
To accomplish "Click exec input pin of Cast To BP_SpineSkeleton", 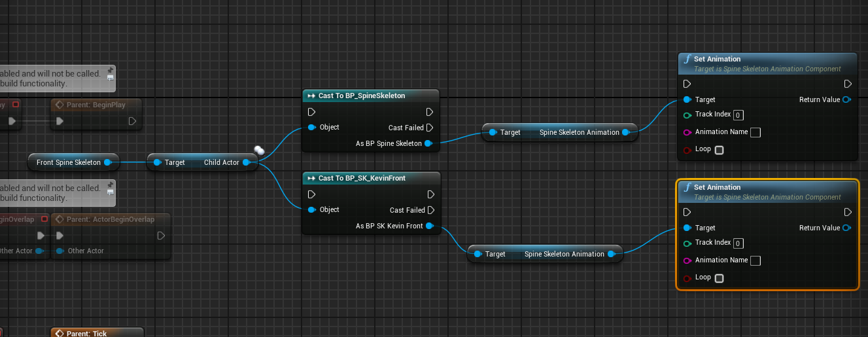I will point(312,112).
